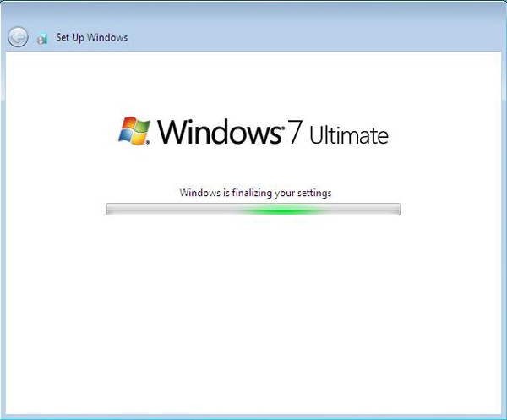The image size is (507, 420).
Task: Click the blue pane of Windows flag
Action: [x=126, y=137]
